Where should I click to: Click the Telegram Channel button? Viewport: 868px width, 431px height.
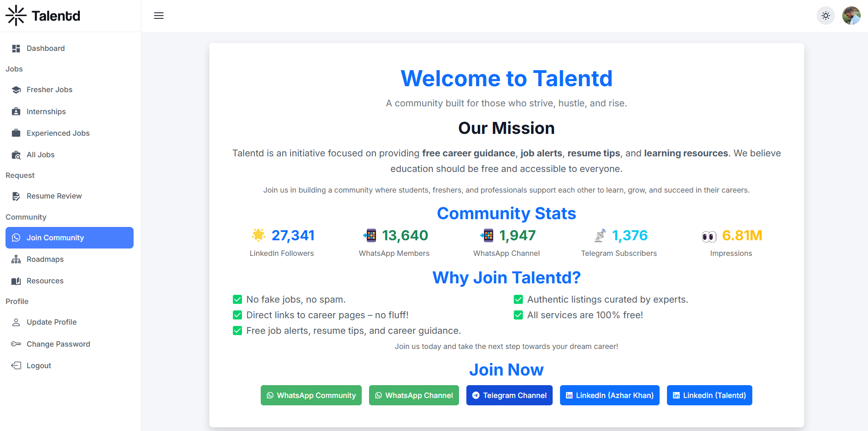point(510,395)
